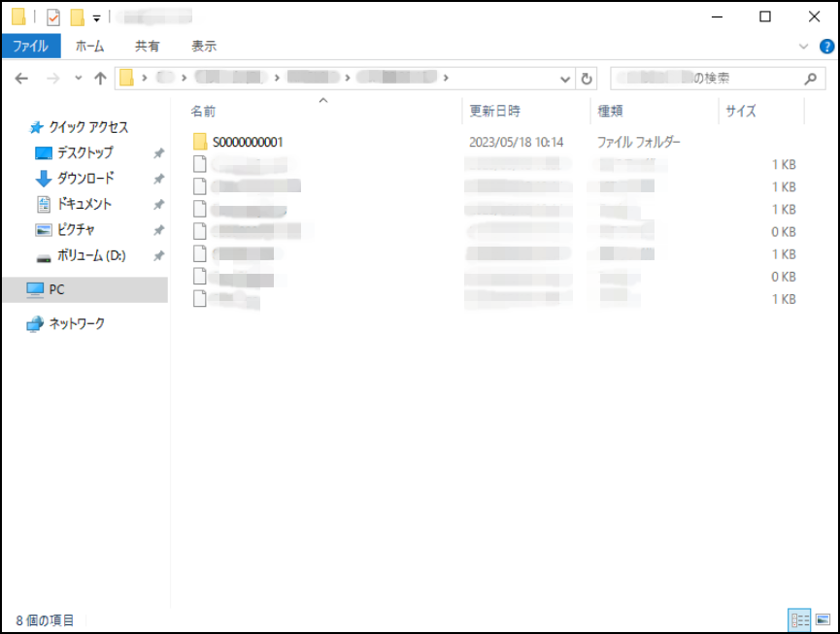The image size is (840, 634).
Task: Switch to the ホーム ribbon tab
Action: pos(89,46)
